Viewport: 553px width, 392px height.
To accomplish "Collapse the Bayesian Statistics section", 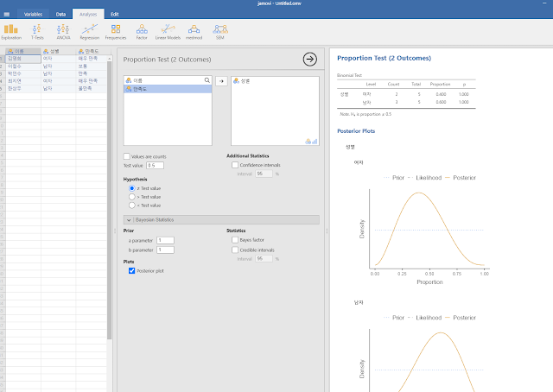I will click(x=221, y=219).
